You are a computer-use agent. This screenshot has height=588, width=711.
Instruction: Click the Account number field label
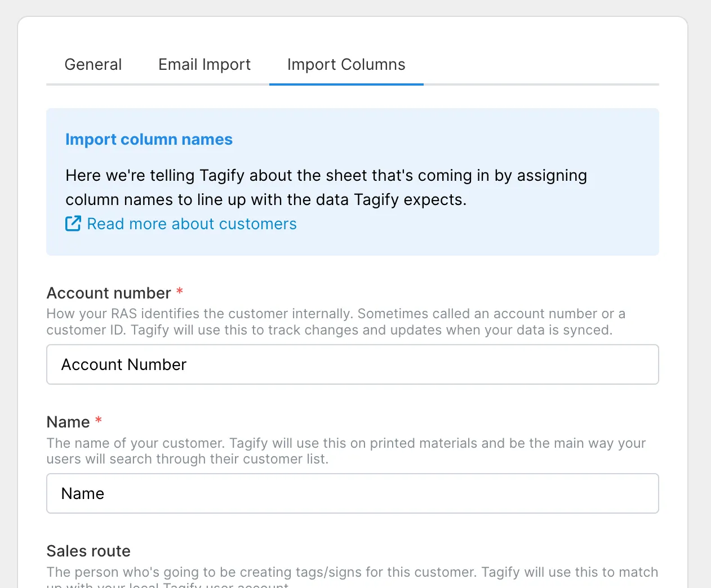pos(109,293)
